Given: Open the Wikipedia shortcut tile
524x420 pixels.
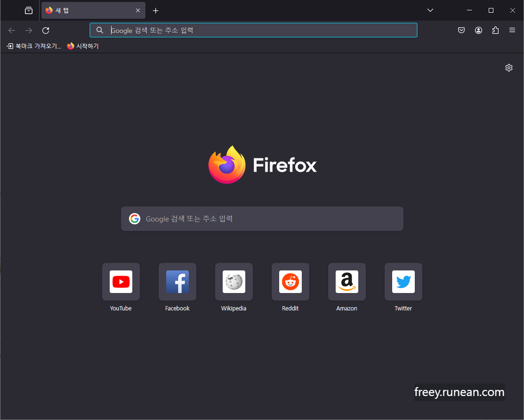Looking at the screenshot, I should (x=234, y=282).
